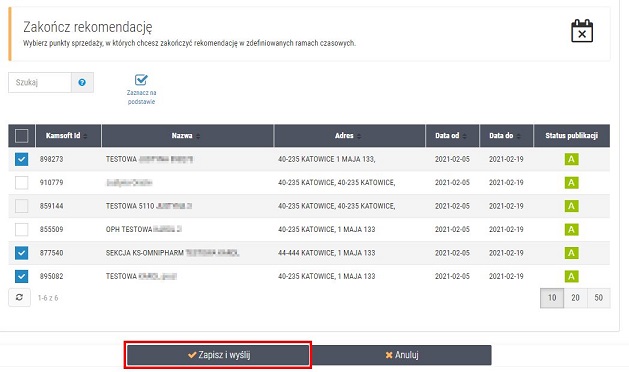This screenshot has width=629, height=372.
Task: Check the checkbox for row 859144
Action: click(22, 206)
